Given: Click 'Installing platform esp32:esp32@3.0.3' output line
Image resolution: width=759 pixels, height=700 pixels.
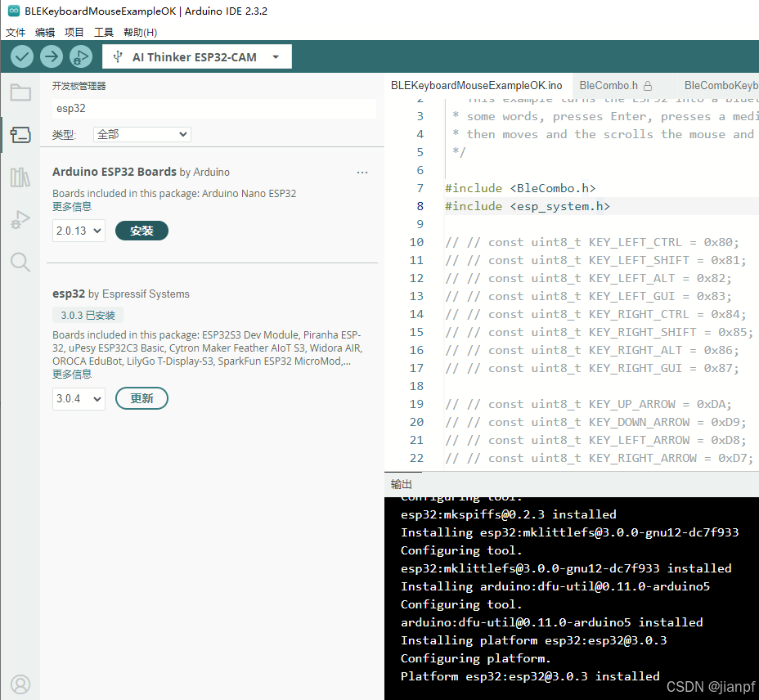Looking at the screenshot, I should (533, 640).
